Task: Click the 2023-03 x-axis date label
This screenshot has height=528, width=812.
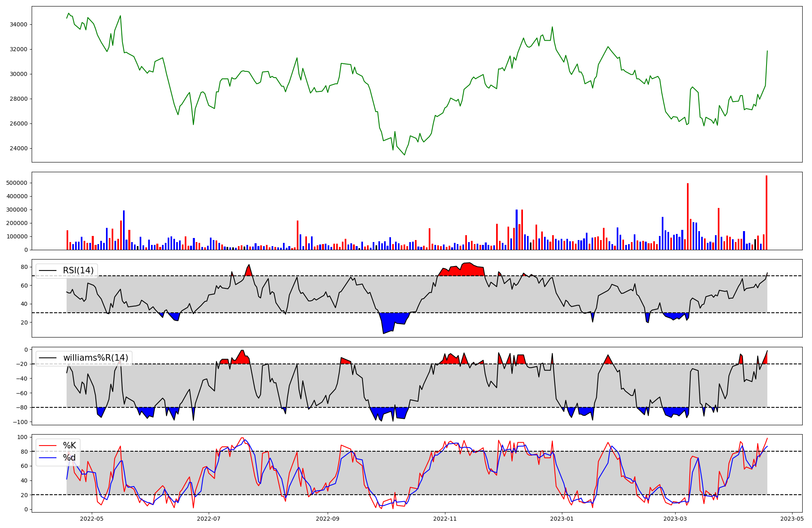Action: click(x=675, y=519)
